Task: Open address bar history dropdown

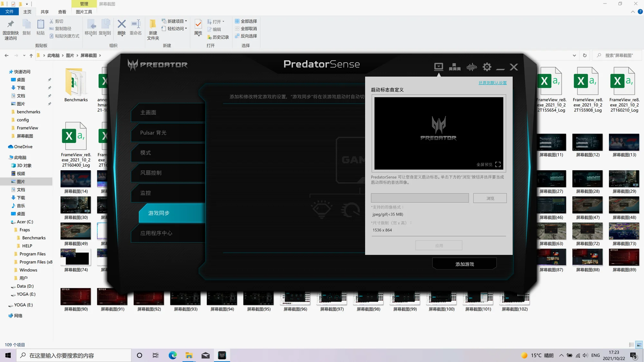Action: (x=574, y=55)
